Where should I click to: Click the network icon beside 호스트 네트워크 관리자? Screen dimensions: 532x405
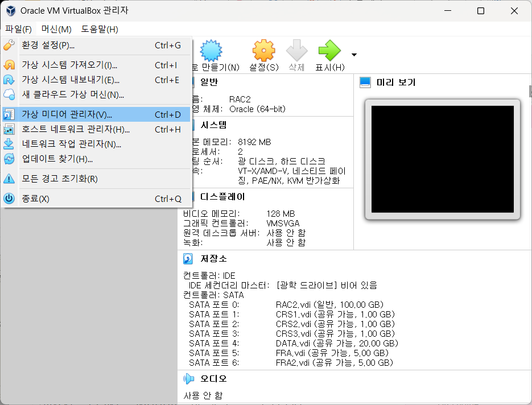(9, 129)
